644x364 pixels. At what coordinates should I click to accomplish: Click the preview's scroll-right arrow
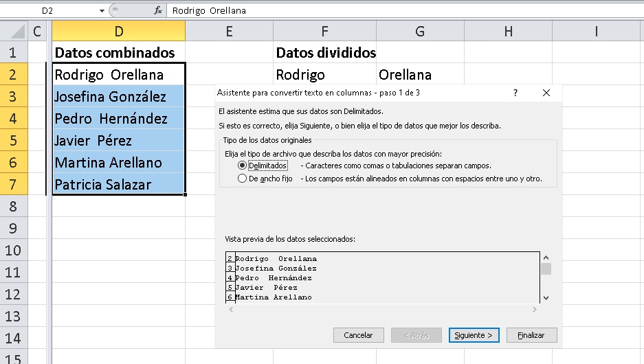coord(535,310)
